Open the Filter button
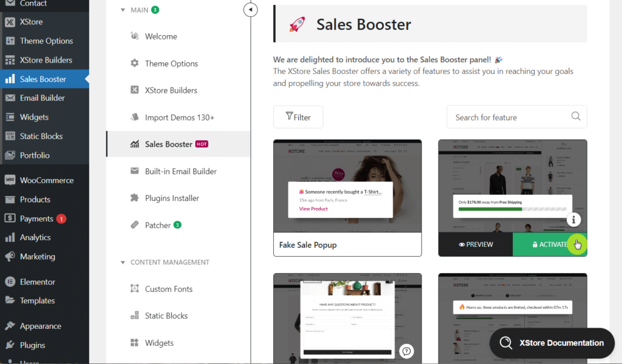 (x=298, y=117)
